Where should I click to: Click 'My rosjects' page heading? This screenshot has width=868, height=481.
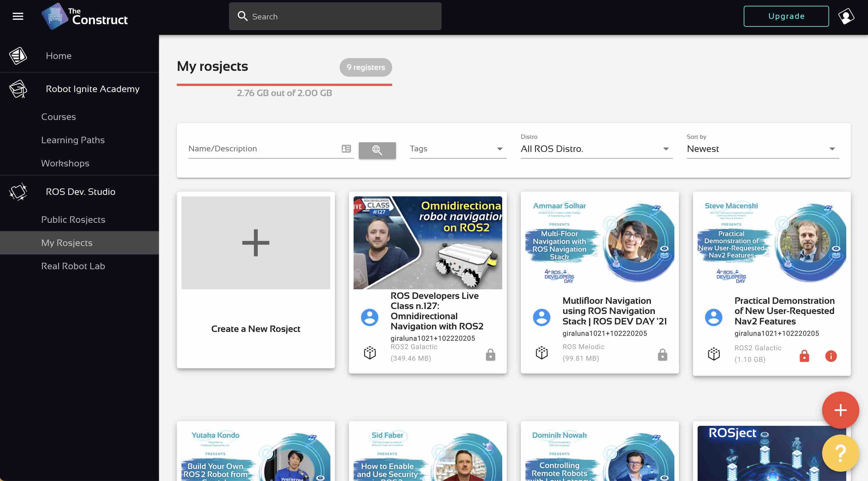click(x=212, y=67)
